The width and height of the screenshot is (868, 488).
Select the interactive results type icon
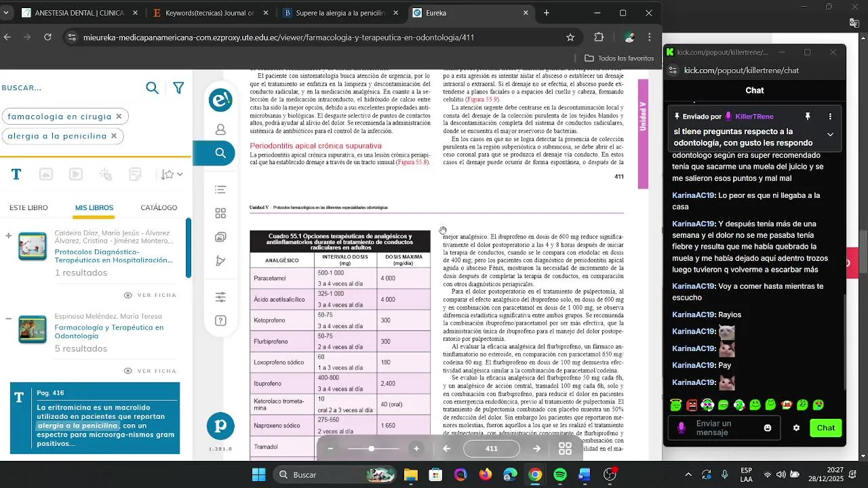point(106,174)
